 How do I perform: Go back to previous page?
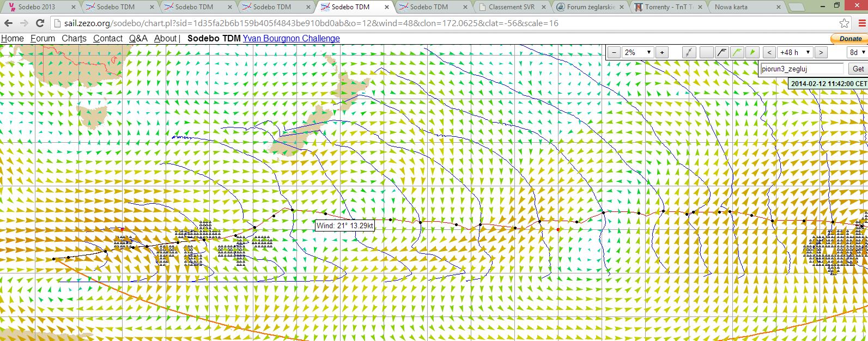point(8,23)
